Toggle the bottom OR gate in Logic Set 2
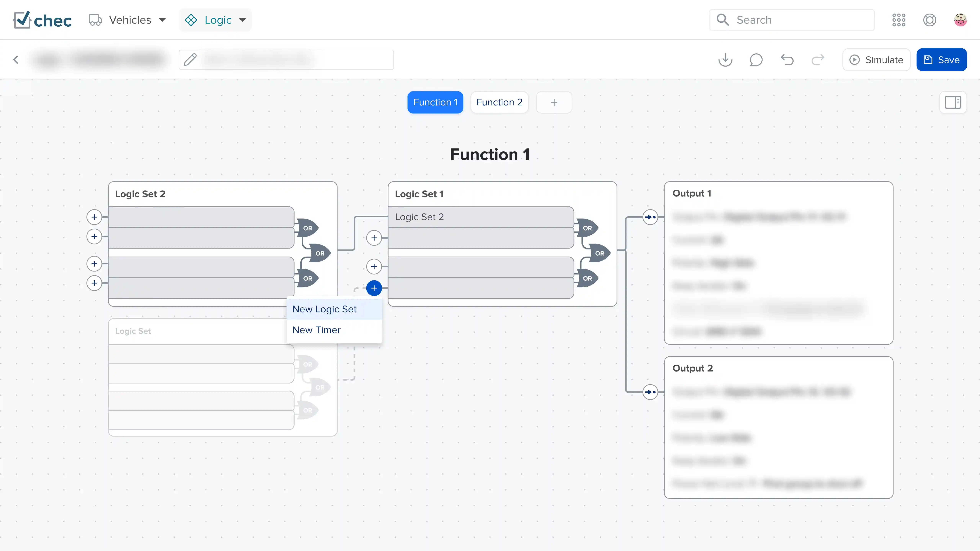 tap(307, 278)
